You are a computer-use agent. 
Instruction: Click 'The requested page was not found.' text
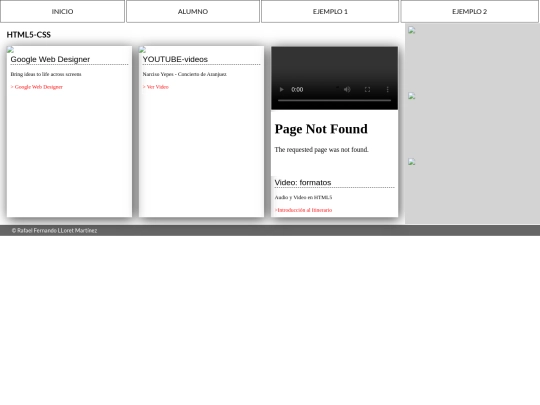point(321,149)
